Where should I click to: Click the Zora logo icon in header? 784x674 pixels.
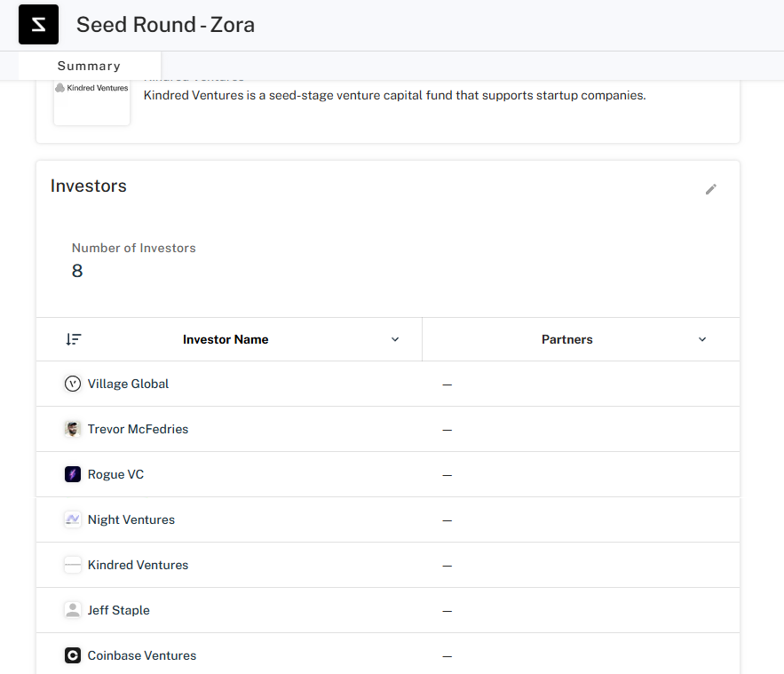(x=38, y=25)
